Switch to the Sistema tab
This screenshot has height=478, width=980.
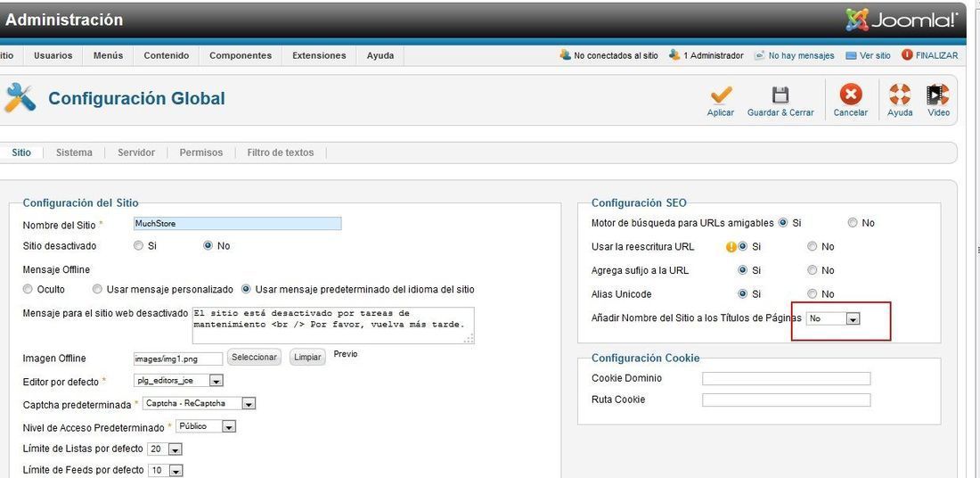pos(74,152)
